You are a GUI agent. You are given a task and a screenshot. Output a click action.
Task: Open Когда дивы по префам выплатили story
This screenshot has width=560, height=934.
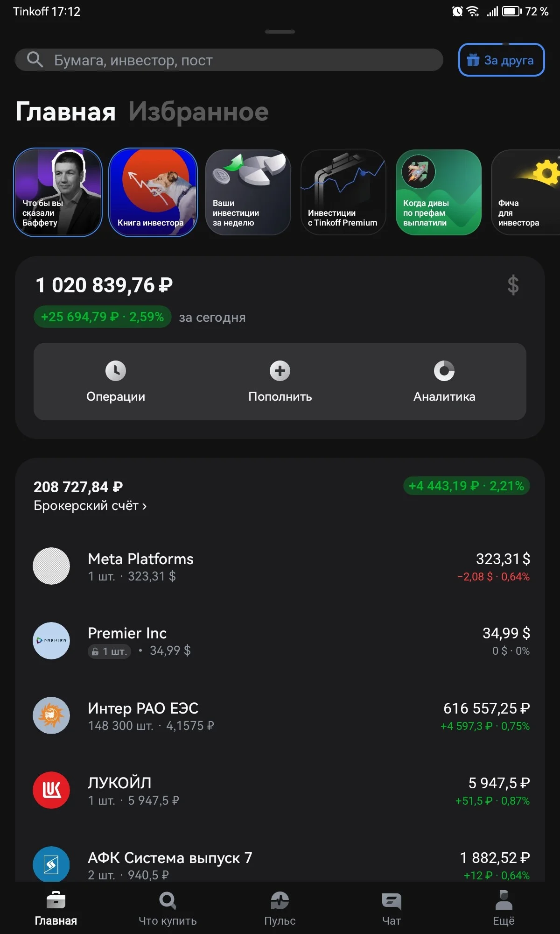click(439, 192)
